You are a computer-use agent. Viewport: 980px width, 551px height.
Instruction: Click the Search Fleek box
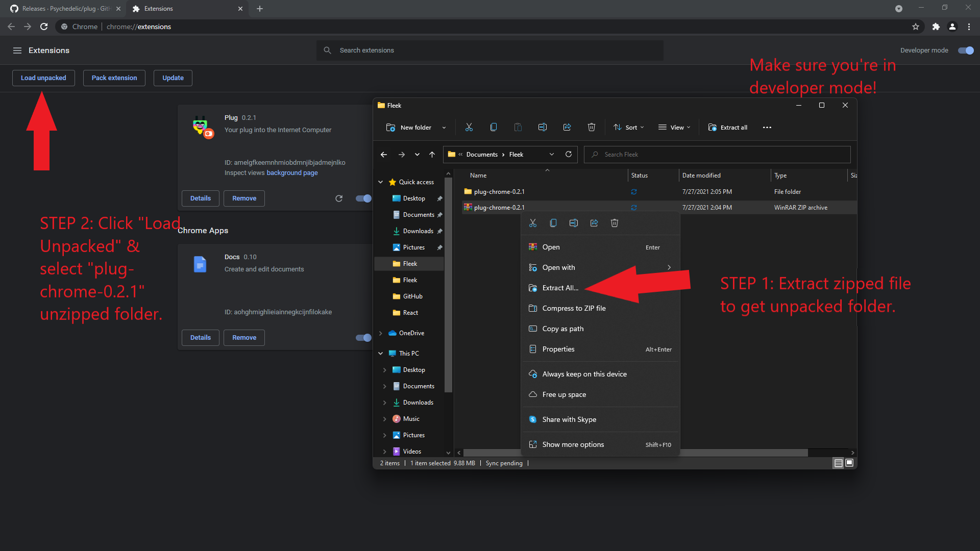point(717,155)
